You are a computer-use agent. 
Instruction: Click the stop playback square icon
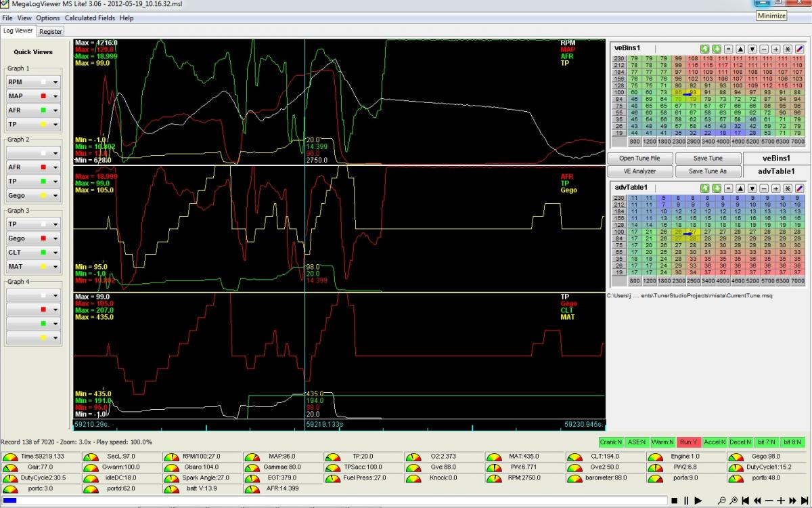tap(674, 501)
